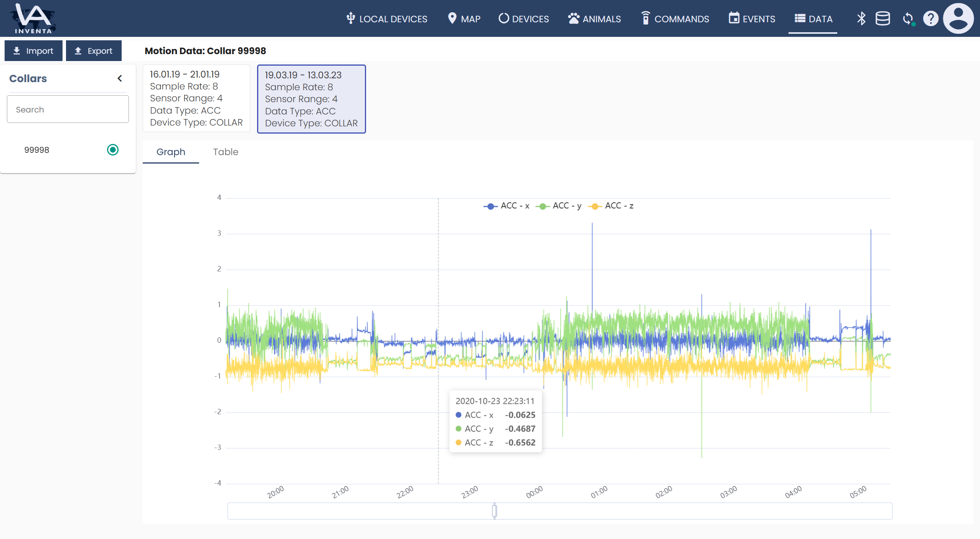Click the Inventa logo
This screenshot has height=539, width=980.
33,18
